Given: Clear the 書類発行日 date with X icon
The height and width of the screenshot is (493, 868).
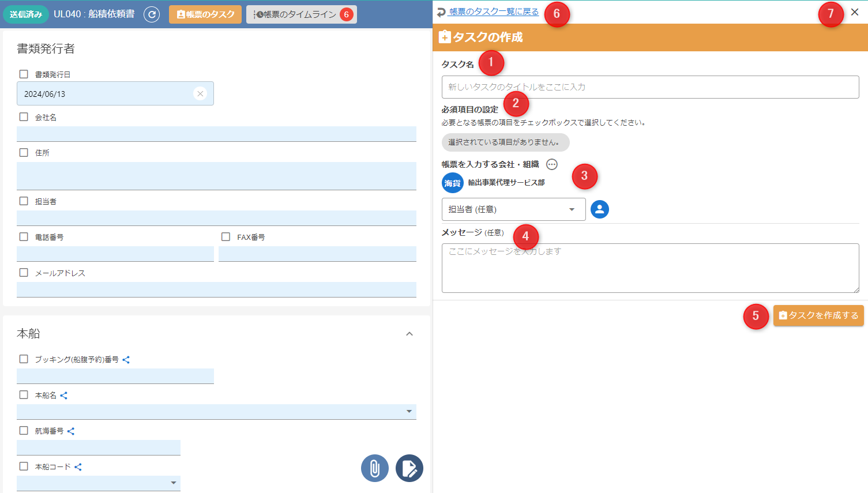Looking at the screenshot, I should click(x=200, y=93).
